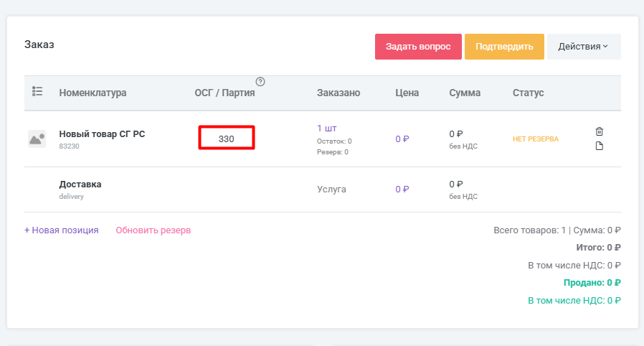This screenshot has width=644, height=346.
Task: Click the product image placeholder icon
Action: (37, 139)
